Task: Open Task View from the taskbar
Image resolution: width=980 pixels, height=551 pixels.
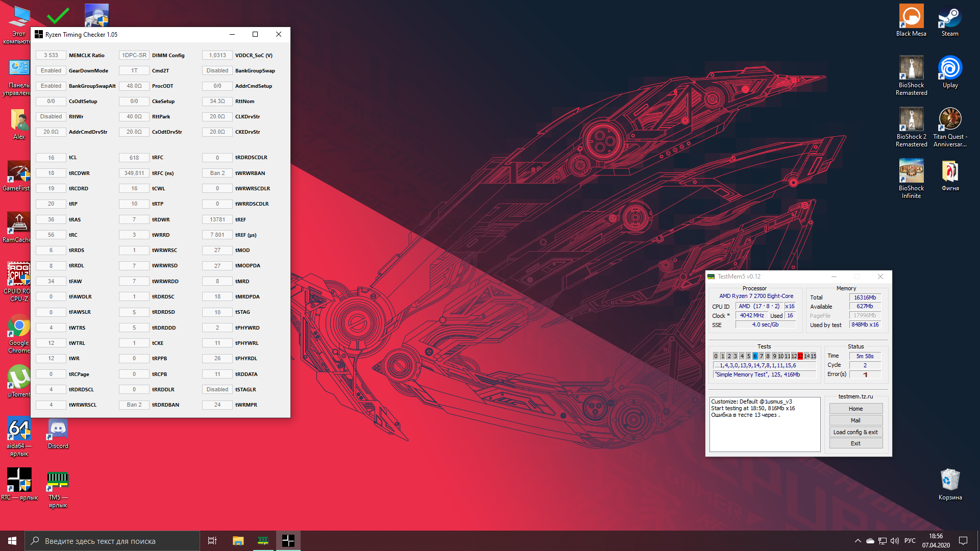Action: [x=212, y=541]
